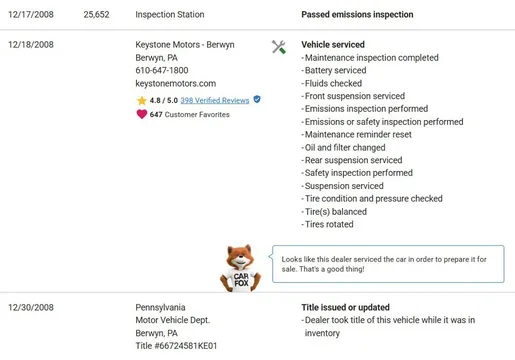This screenshot has width=515, height=360.
Task: Click the blue verified shield badge
Action: [257, 99]
